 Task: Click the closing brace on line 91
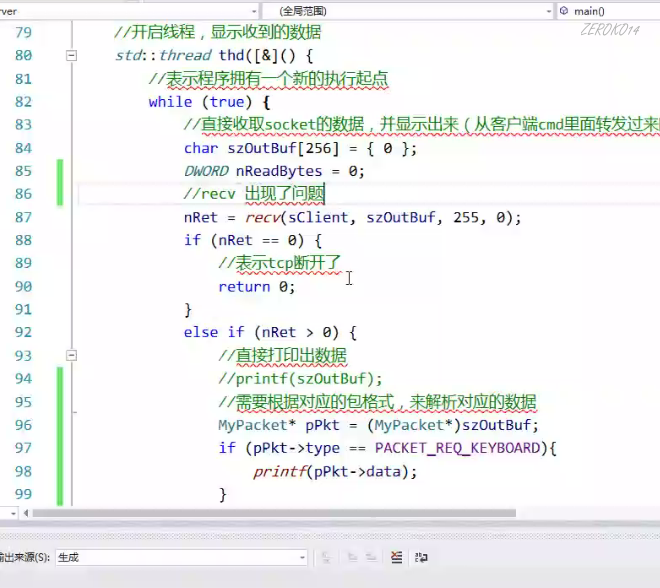coord(188,310)
